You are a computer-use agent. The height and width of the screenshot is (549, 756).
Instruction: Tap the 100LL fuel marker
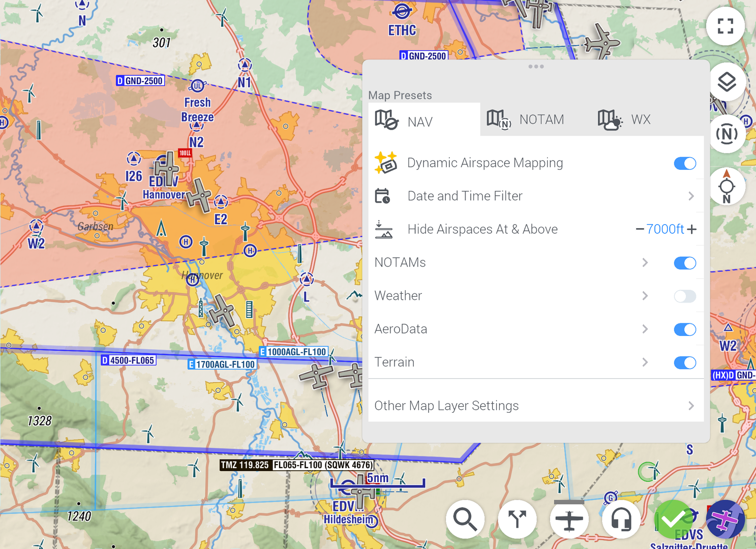point(185,153)
